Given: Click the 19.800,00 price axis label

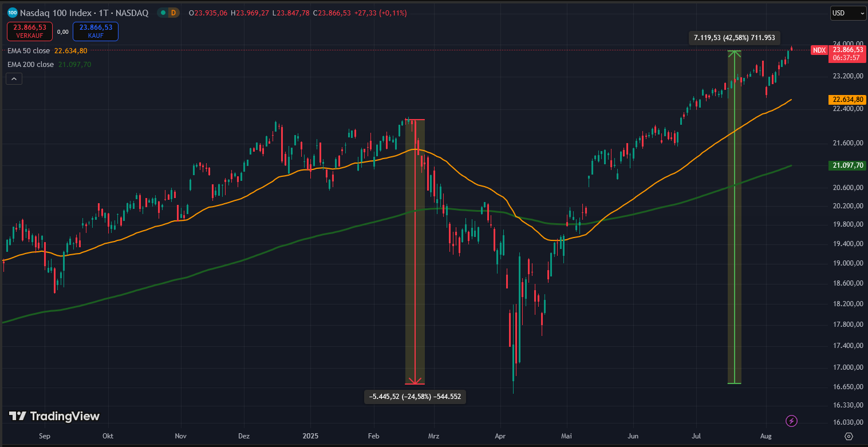Looking at the screenshot, I should [847, 224].
